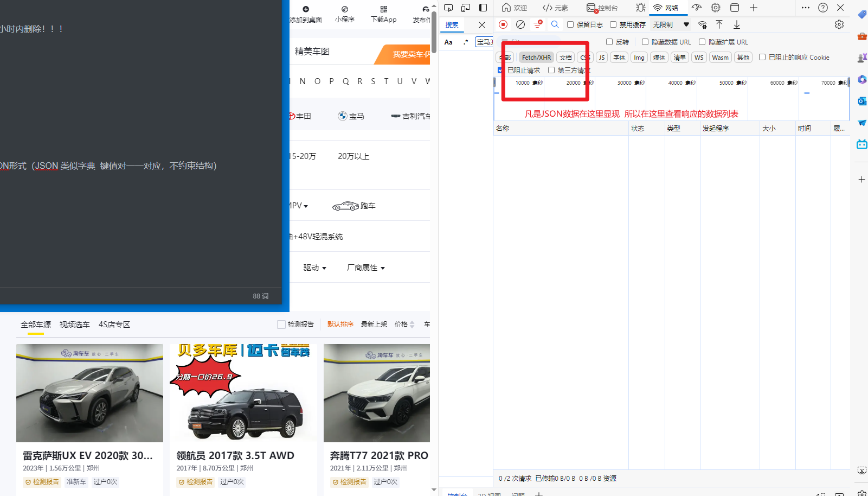
Task: Toggle device emulation icon in DevTools
Action: 466,8
